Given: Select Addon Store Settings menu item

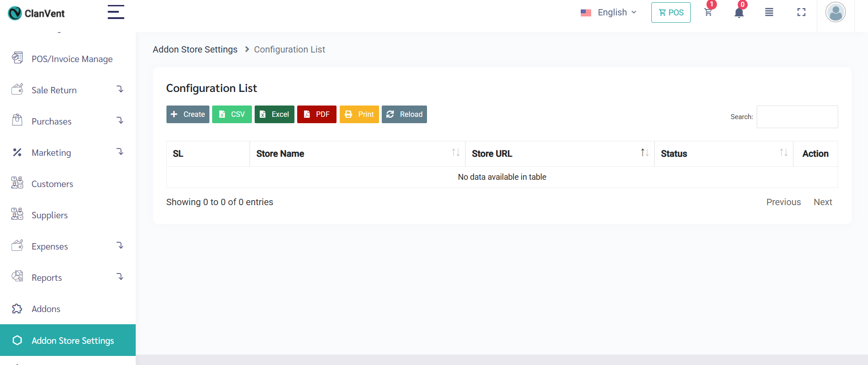Looking at the screenshot, I should point(68,340).
